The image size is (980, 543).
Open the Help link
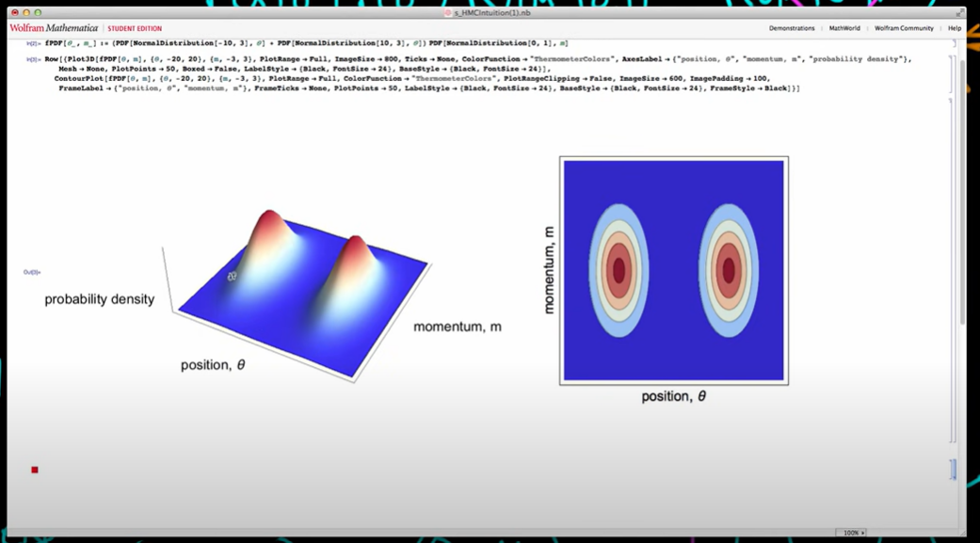coord(955,28)
